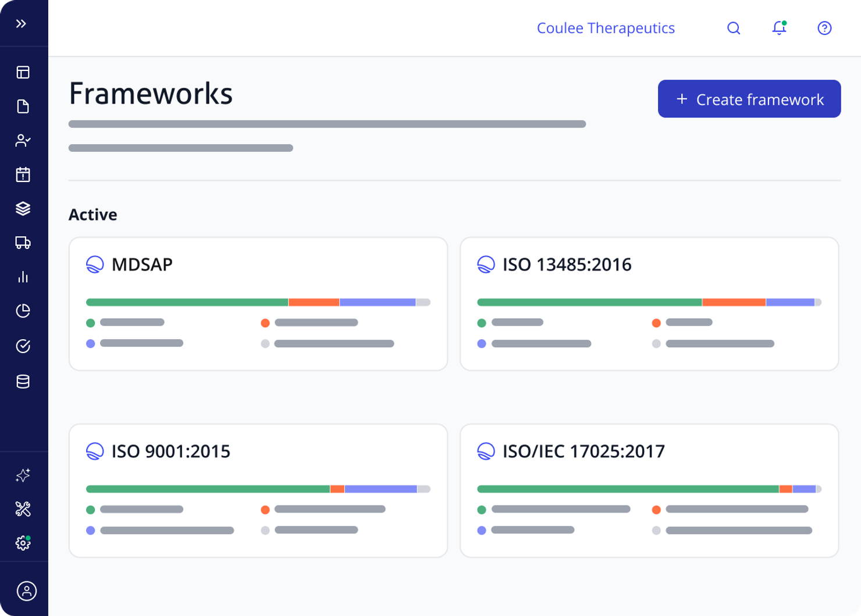Open the user profile avatar icon

tap(26, 591)
